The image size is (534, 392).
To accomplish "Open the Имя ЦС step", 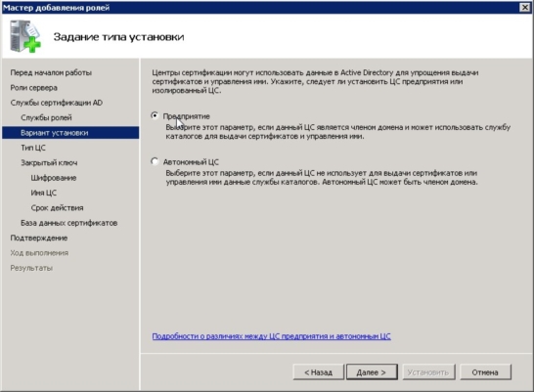I will tap(44, 193).
